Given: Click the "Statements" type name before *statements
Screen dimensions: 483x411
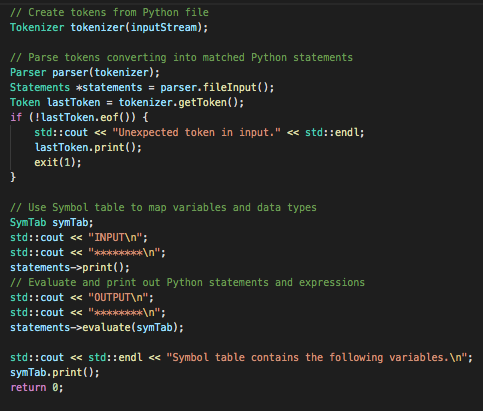Looking at the screenshot, I should pyautogui.click(x=40, y=87).
